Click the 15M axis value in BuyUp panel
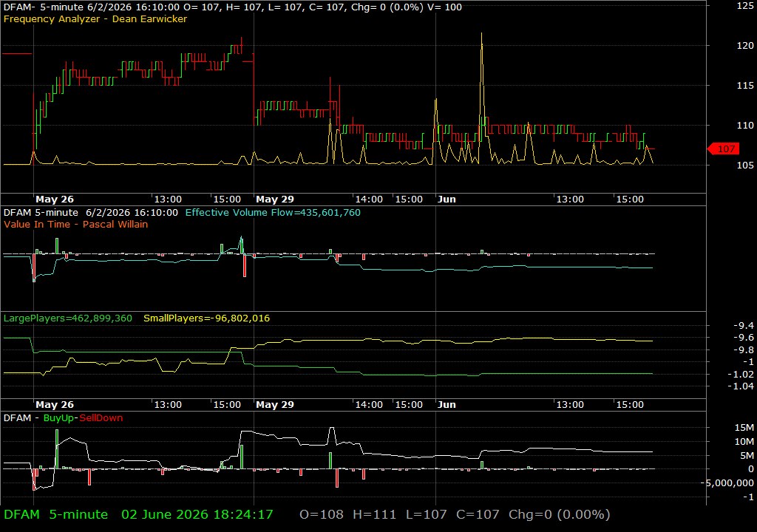 coord(744,427)
